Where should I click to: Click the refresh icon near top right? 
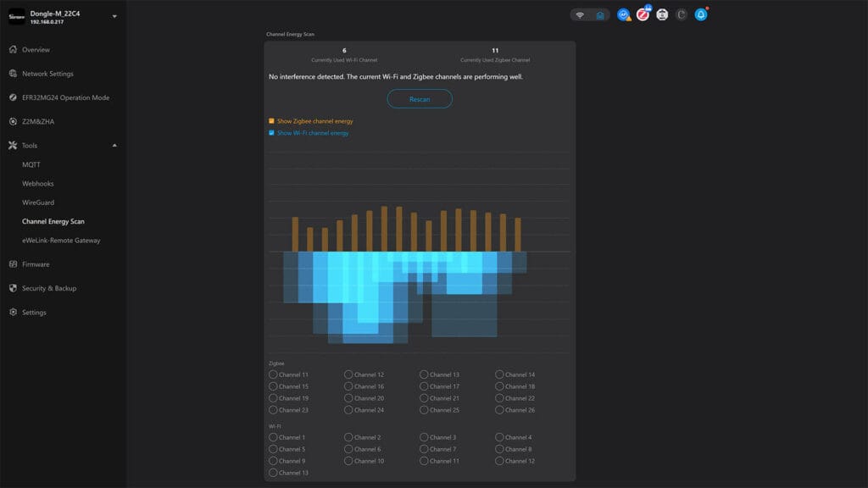[x=681, y=14]
